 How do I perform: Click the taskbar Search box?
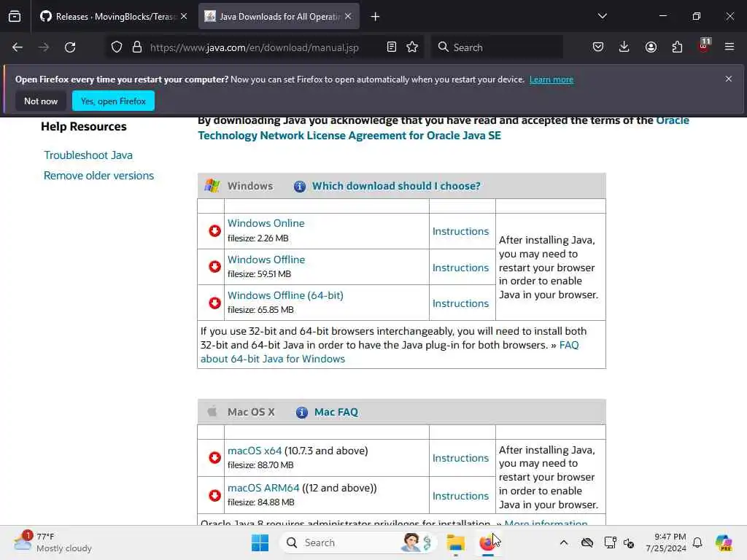pos(357,542)
